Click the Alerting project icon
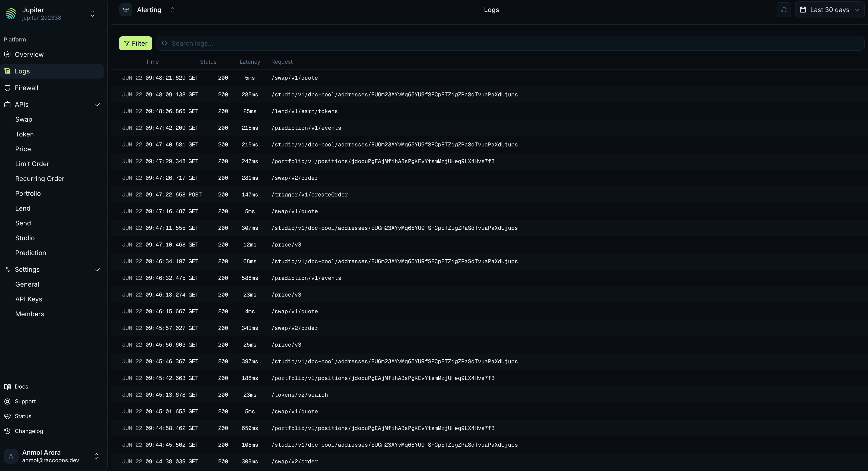Image resolution: width=868 pixels, height=471 pixels. coord(126,10)
